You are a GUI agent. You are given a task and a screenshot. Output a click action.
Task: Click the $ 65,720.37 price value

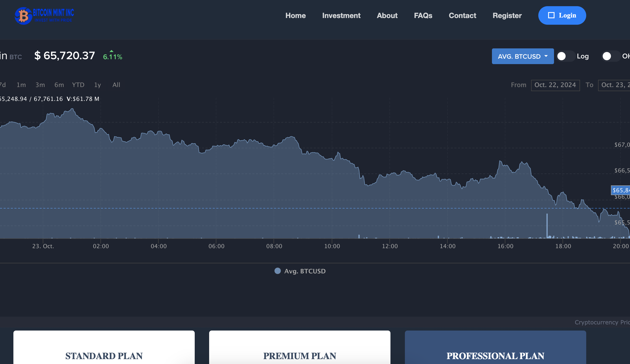pos(65,56)
